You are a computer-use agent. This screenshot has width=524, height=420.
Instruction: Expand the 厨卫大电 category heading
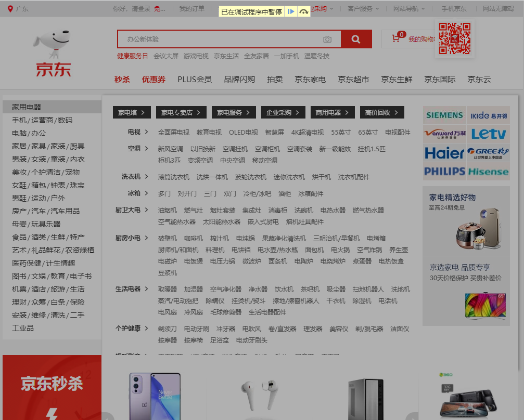click(x=132, y=209)
